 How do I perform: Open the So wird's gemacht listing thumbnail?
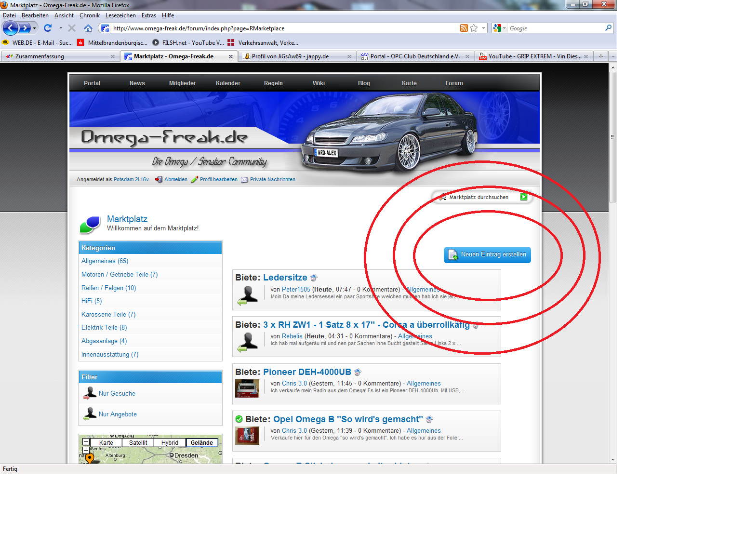[x=247, y=436]
